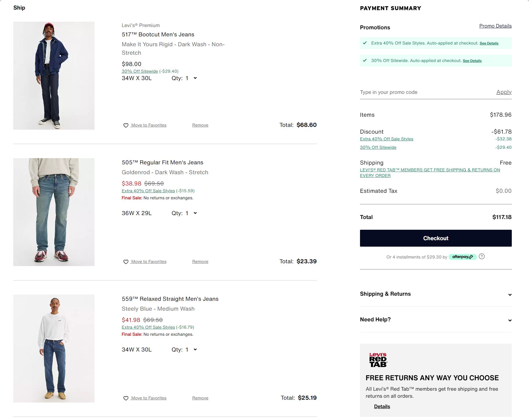Click the Afterpay question mark info icon
This screenshot has height=420, width=529.
click(x=482, y=257)
